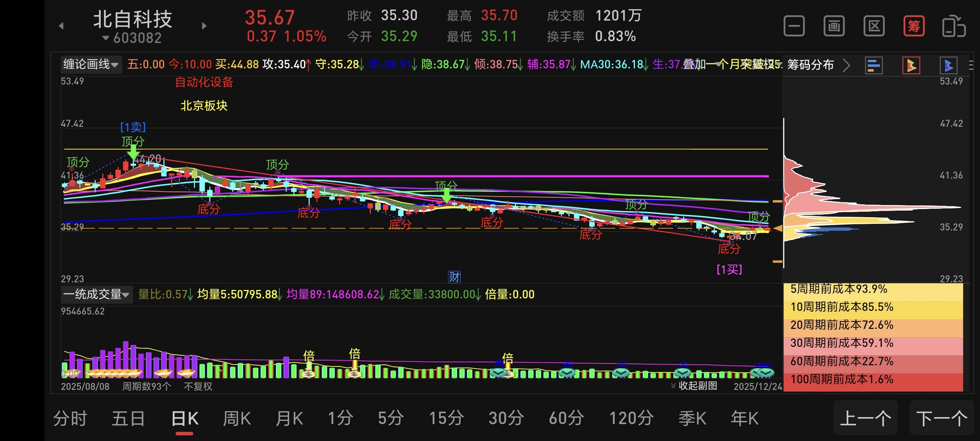Image resolution: width=980 pixels, height=441 pixels.
Task: Click the 上一个 button
Action: 865,418
